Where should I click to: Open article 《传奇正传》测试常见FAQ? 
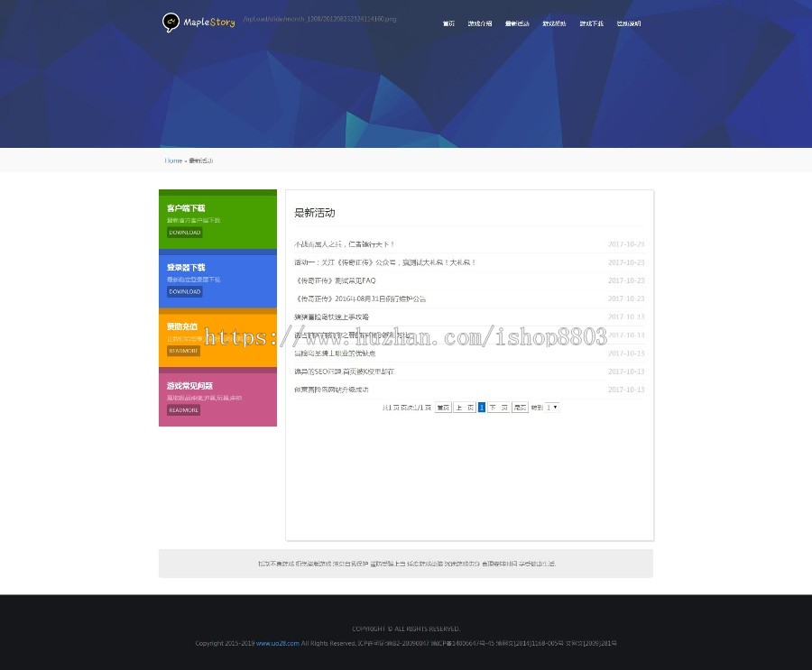pyautogui.click(x=335, y=280)
